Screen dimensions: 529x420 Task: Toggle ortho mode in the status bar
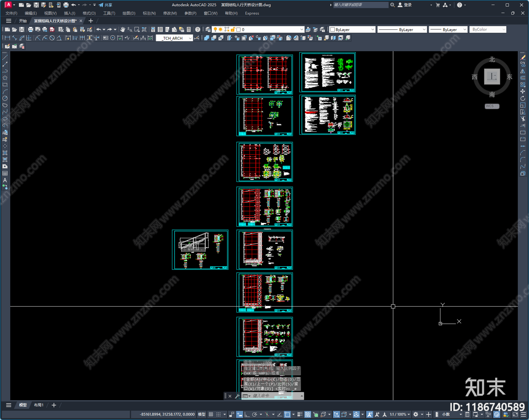point(247,414)
